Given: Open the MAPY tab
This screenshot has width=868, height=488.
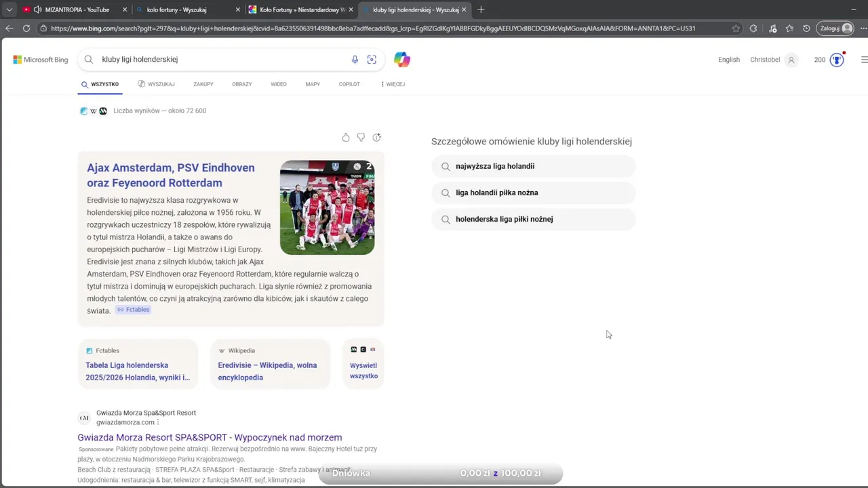Looking at the screenshot, I should pyautogui.click(x=313, y=84).
